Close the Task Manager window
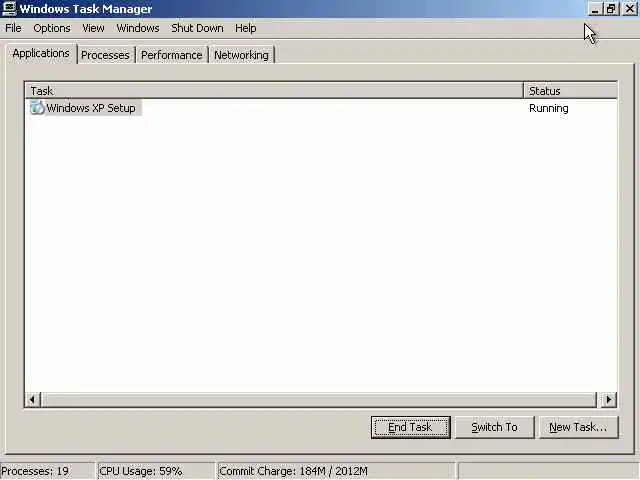Viewport: 640px width, 480px height. [630, 9]
